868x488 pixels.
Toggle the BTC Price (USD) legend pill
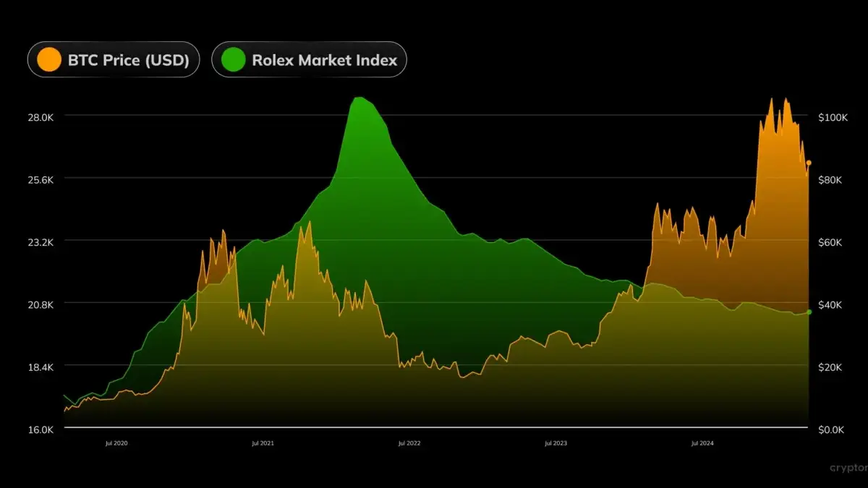[x=114, y=60]
